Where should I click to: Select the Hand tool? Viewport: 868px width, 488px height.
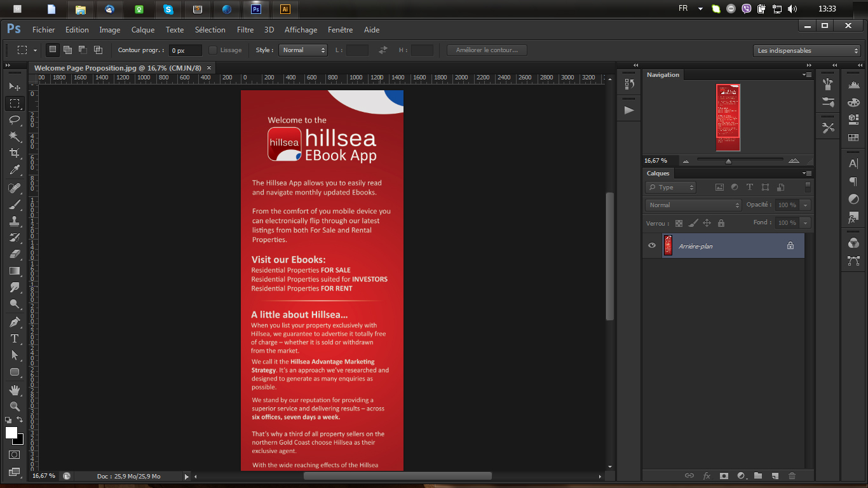15,390
